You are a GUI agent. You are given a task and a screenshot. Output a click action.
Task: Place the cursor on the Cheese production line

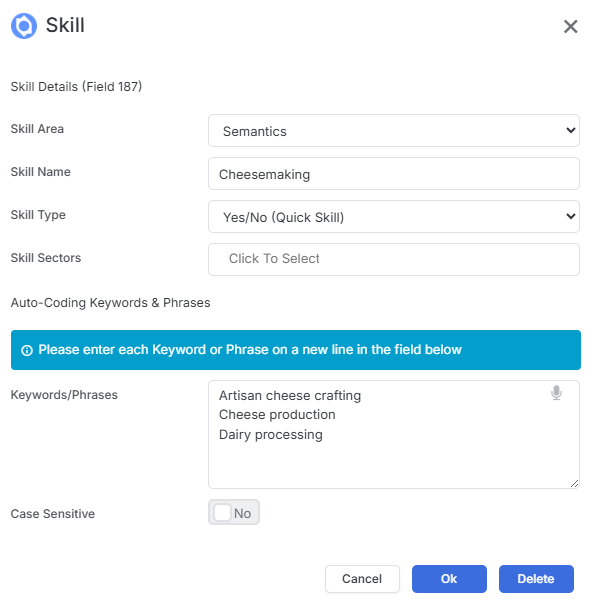click(x=277, y=415)
